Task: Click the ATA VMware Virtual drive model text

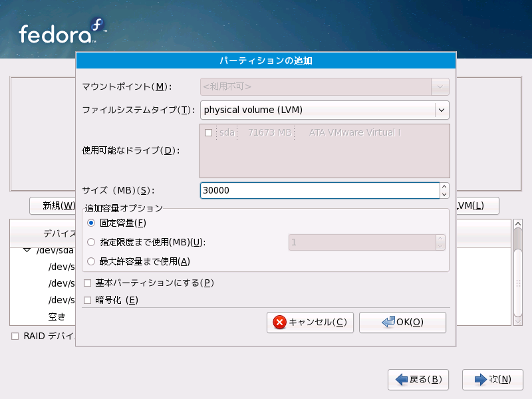Action: (x=355, y=132)
